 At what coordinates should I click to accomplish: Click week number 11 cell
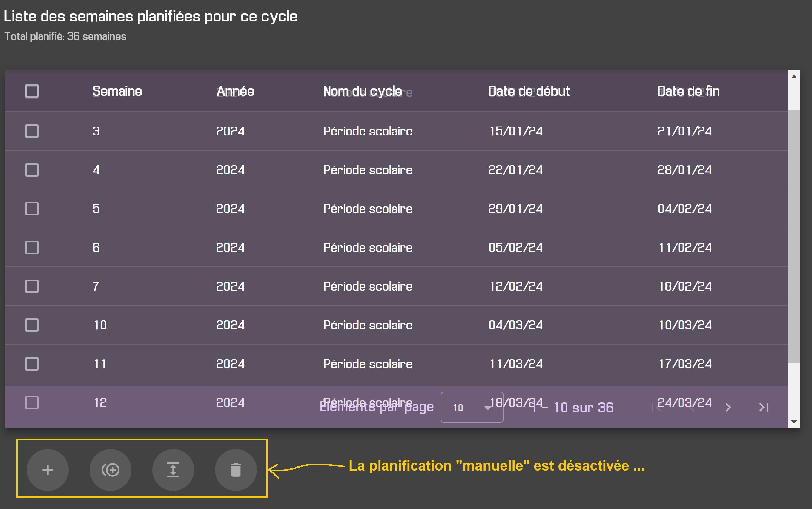(x=100, y=364)
